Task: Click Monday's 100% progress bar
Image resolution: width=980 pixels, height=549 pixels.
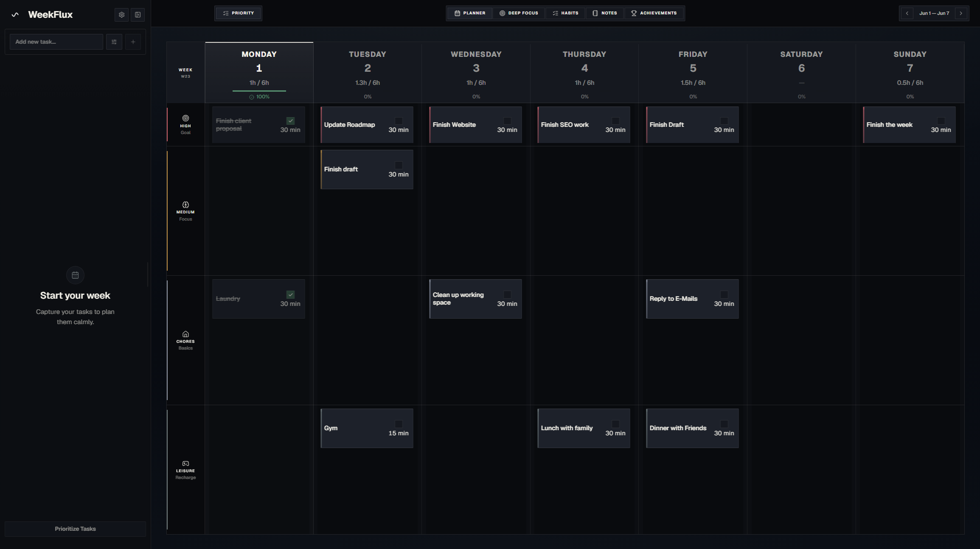Action: tap(259, 91)
